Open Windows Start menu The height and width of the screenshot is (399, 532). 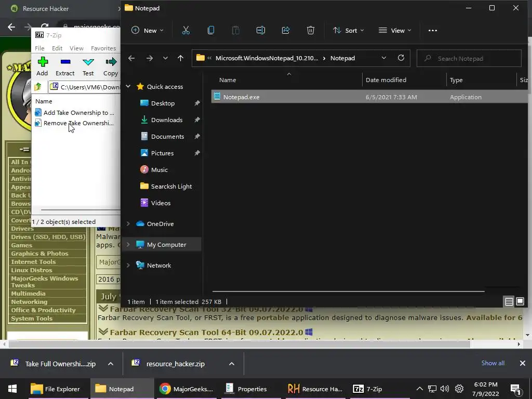(12, 389)
